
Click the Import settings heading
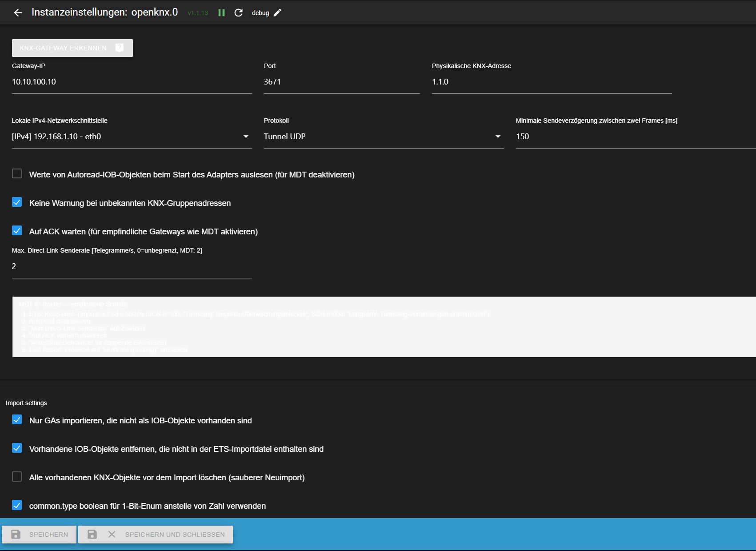[26, 403]
